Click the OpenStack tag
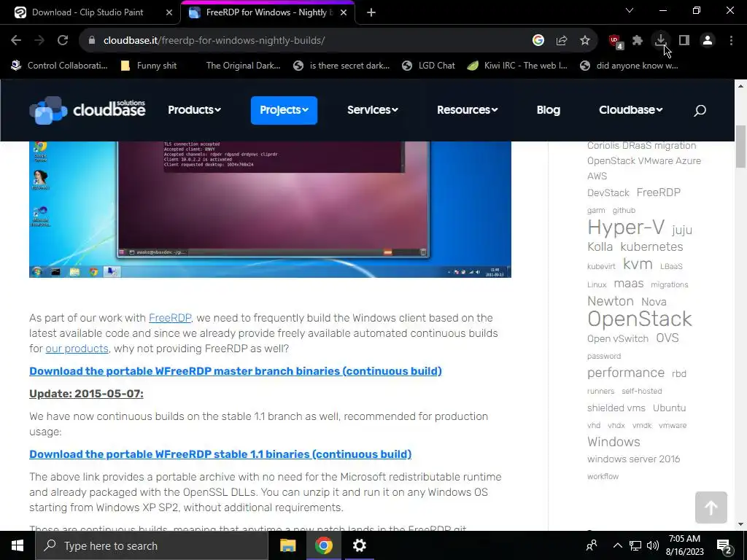 (x=639, y=319)
